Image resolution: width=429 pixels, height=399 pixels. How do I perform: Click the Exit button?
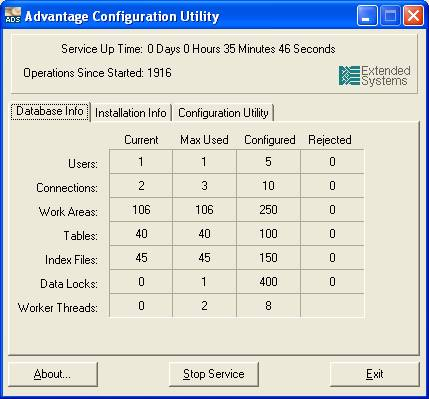point(374,374)
